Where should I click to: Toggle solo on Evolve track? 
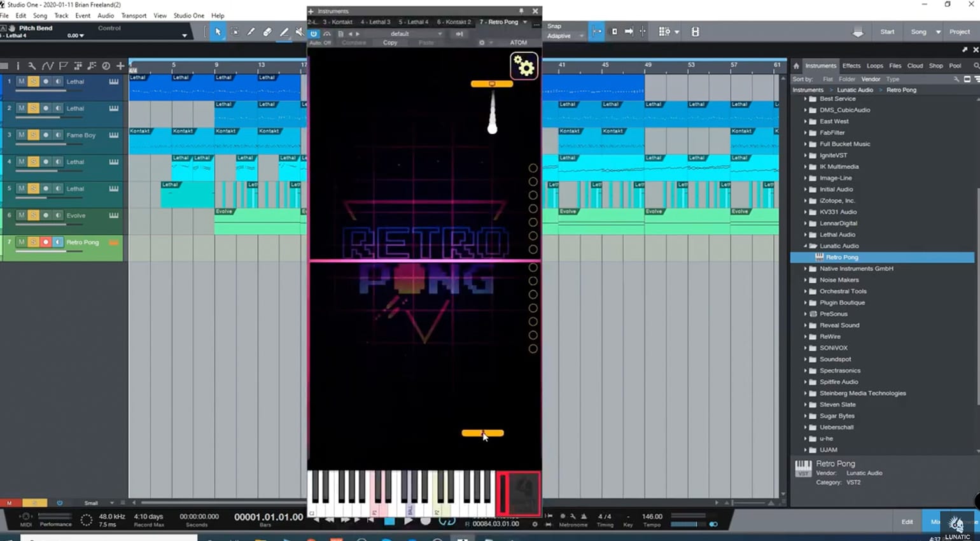tap(33, 215)
